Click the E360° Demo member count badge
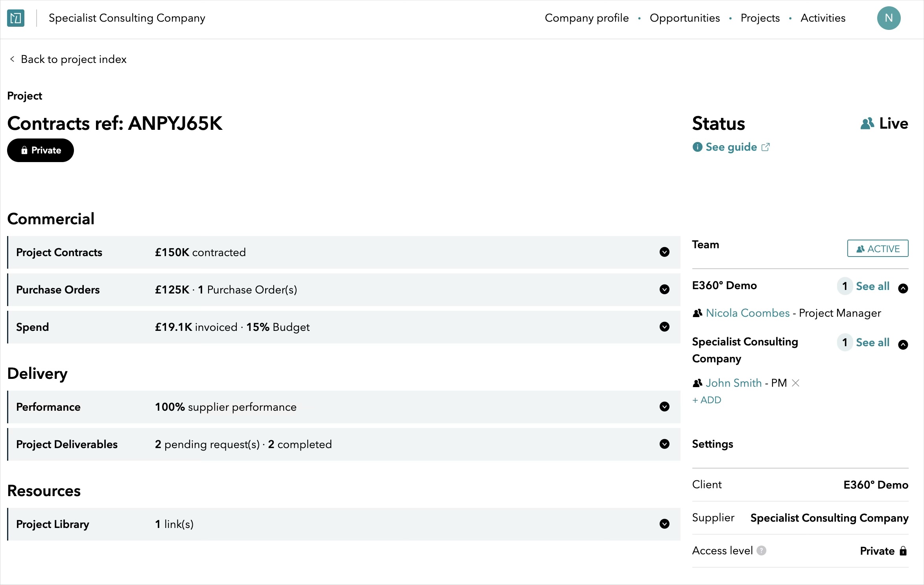Screen dimensions: 924x585 coord(845,286)
